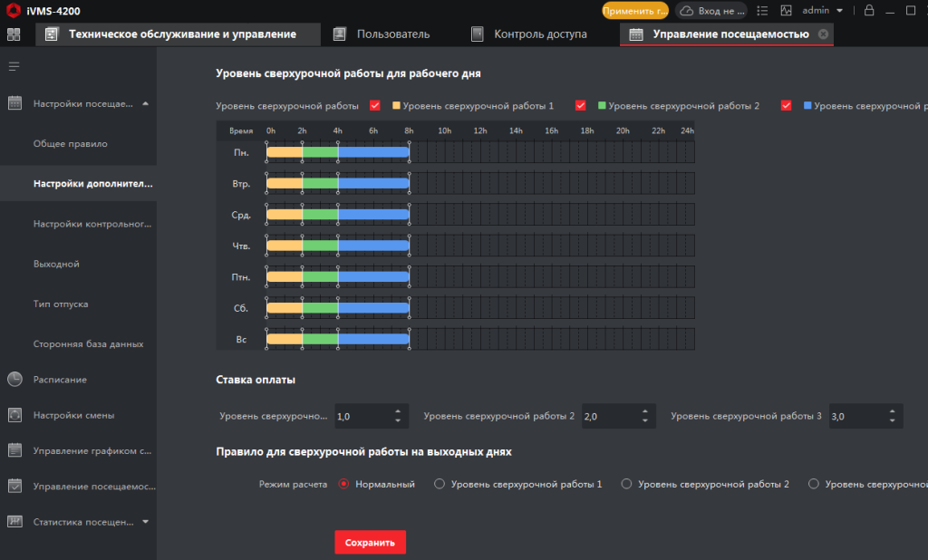Image resolution: width=928 pixels, height=560 pixels.
Task: Click Monday's blue overtime level bar
Action: tap(373, 152)
